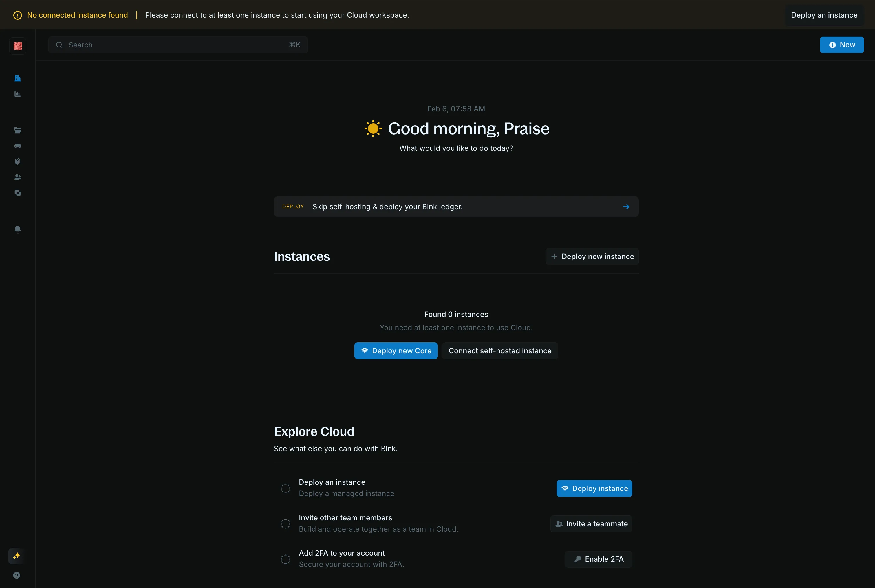Click the sparkle icon near the sidebar bottom
Screen dimensions: 875x588
[17, 556]
